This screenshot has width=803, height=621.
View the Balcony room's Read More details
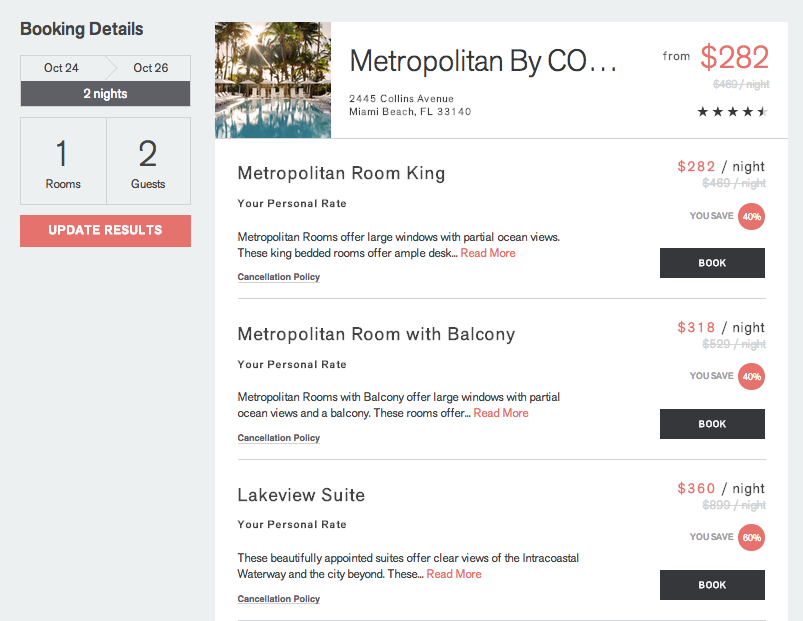[x=500, y=413]
